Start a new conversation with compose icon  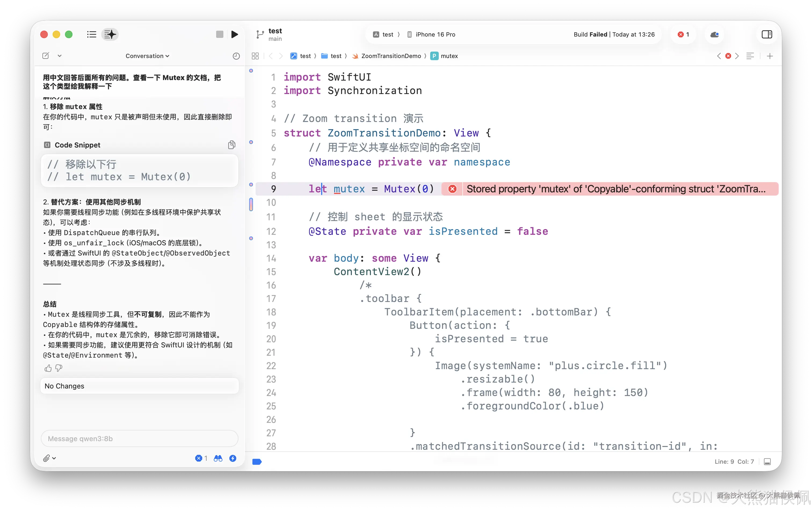46,56
